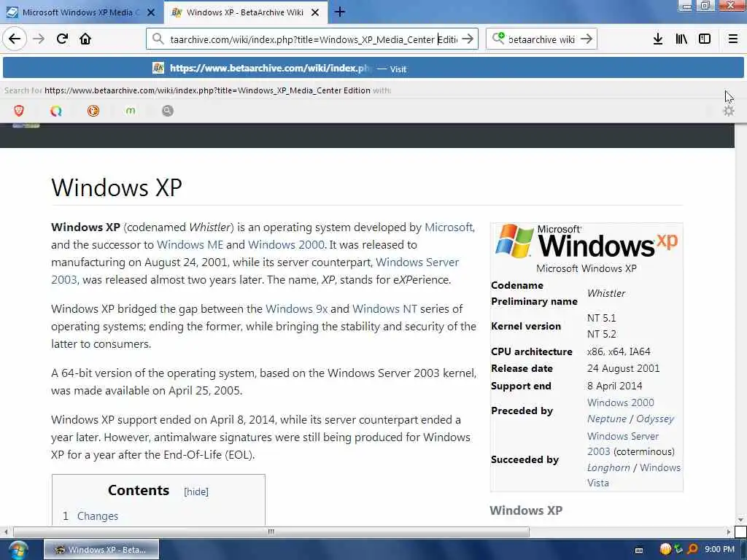Open the Windows ME article link

coord(190,245)
